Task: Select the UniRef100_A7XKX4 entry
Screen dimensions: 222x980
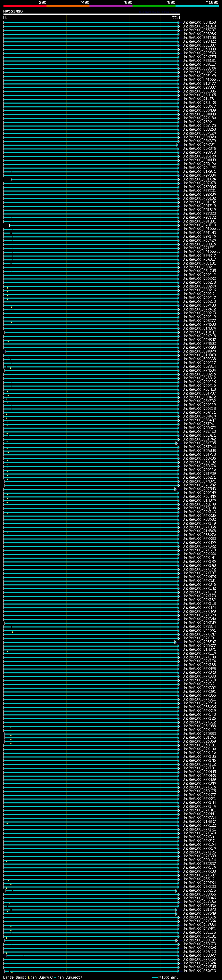Action: pos(199,554)
